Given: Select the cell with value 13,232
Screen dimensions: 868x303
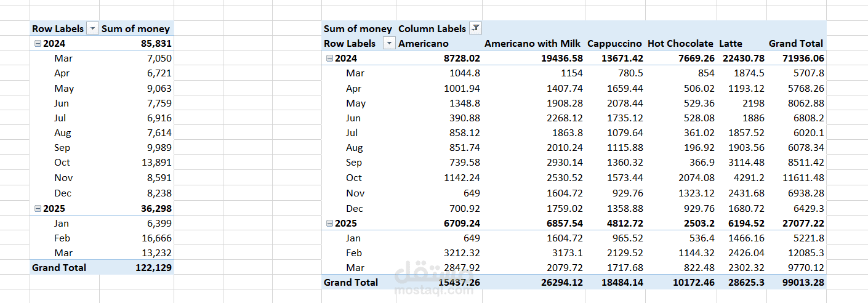Looking at the screenshot, I should point(156,252).
